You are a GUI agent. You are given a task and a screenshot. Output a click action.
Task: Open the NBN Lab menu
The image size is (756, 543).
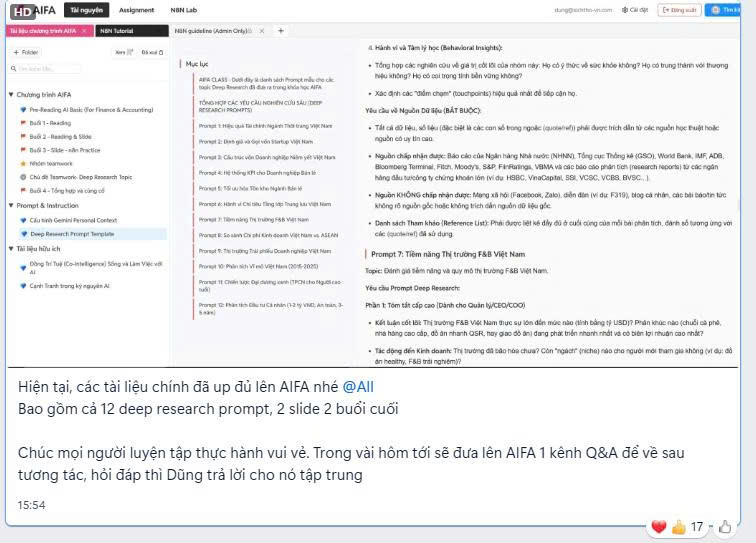pos(184,10)
